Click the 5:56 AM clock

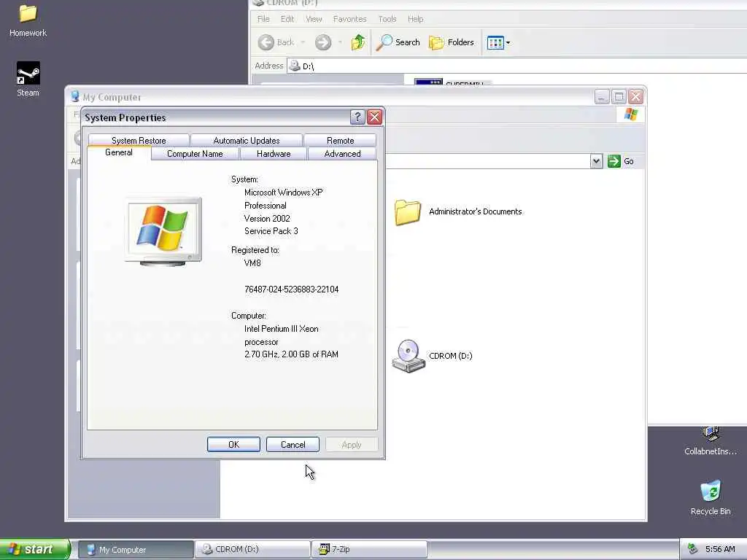click(720, 550)
